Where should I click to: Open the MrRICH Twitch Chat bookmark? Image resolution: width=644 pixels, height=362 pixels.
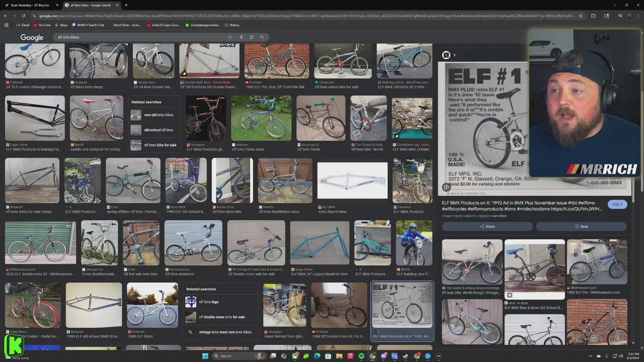(x=88, y=25)
